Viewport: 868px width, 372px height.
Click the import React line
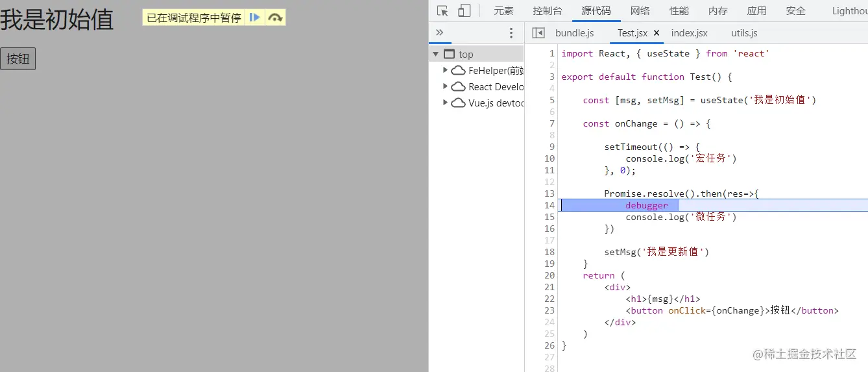click(x=666, y=53)
